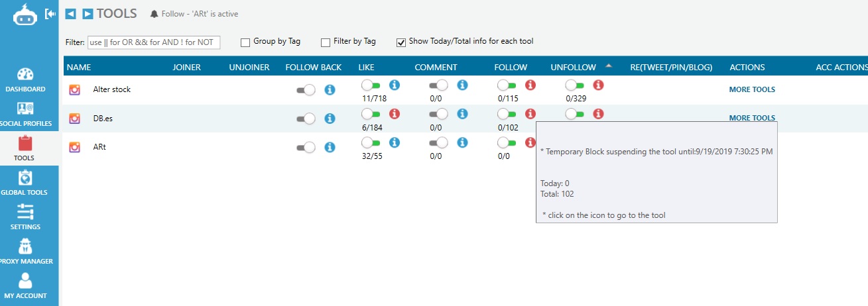The height and width of the screenshot is (306, 868).
Task: Open Global Tools page
Action: click(x=25, y=183)
